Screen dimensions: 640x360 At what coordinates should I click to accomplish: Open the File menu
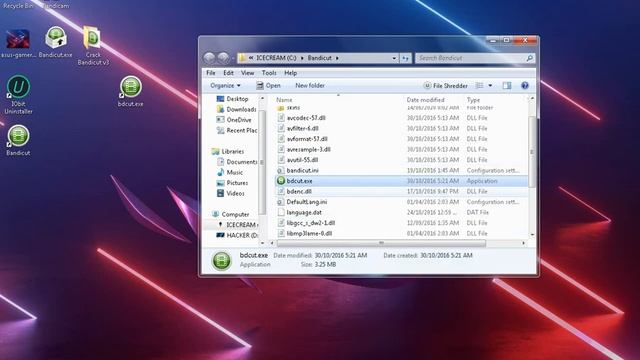click(x=211, y=73)
